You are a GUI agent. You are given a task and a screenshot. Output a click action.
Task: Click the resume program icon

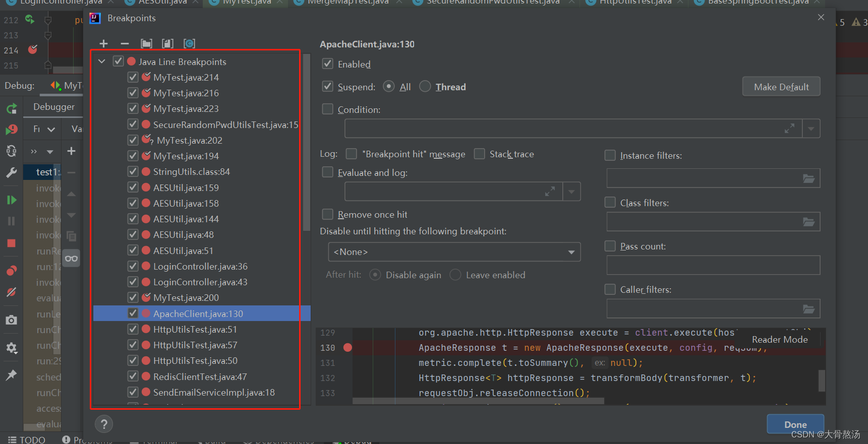pyautogui.click(x=12, y=200)
